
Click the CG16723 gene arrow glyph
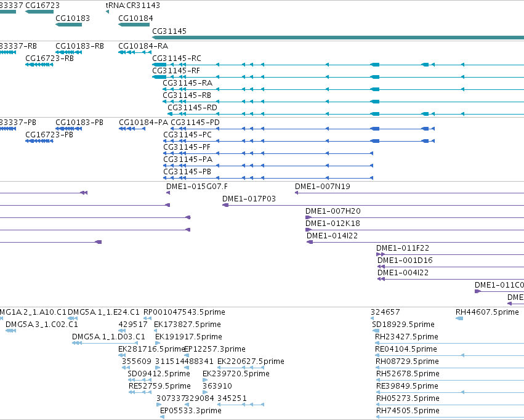(x=39, y=12)
